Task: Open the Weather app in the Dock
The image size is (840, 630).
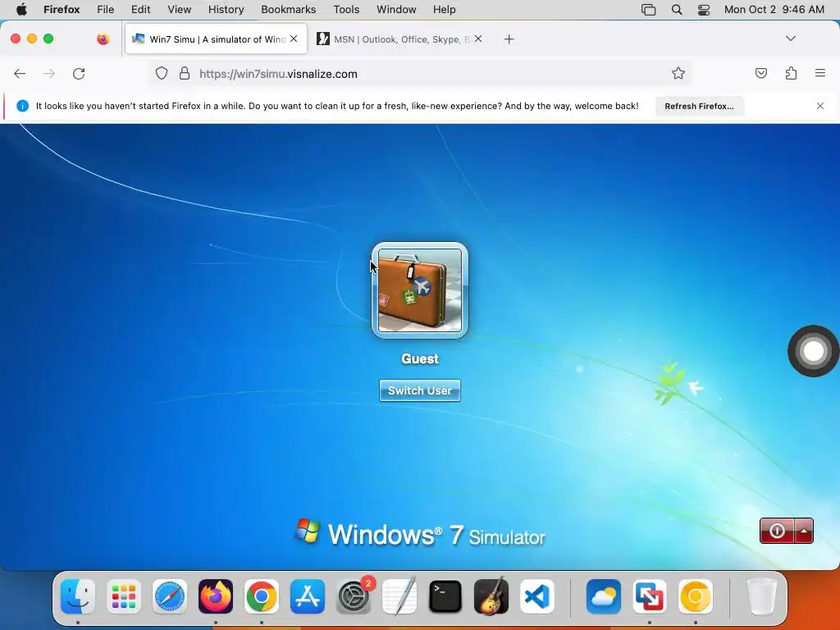Action: pos(604,596)
